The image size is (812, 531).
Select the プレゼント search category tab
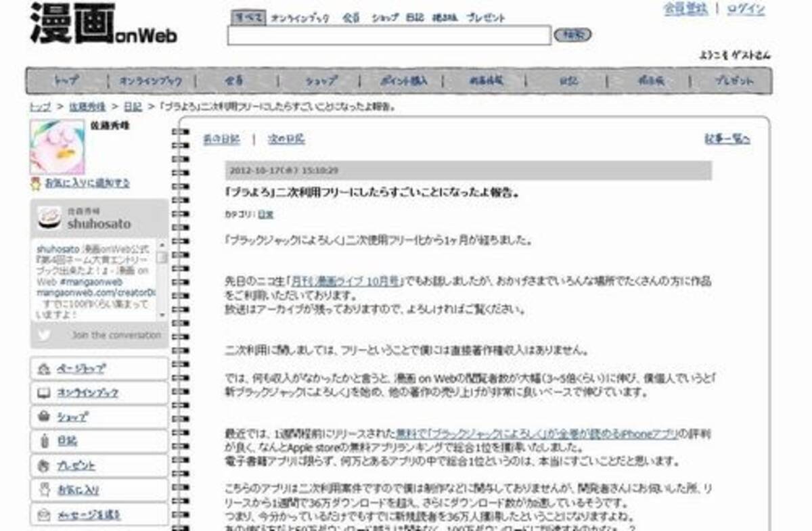pos(485,18)
